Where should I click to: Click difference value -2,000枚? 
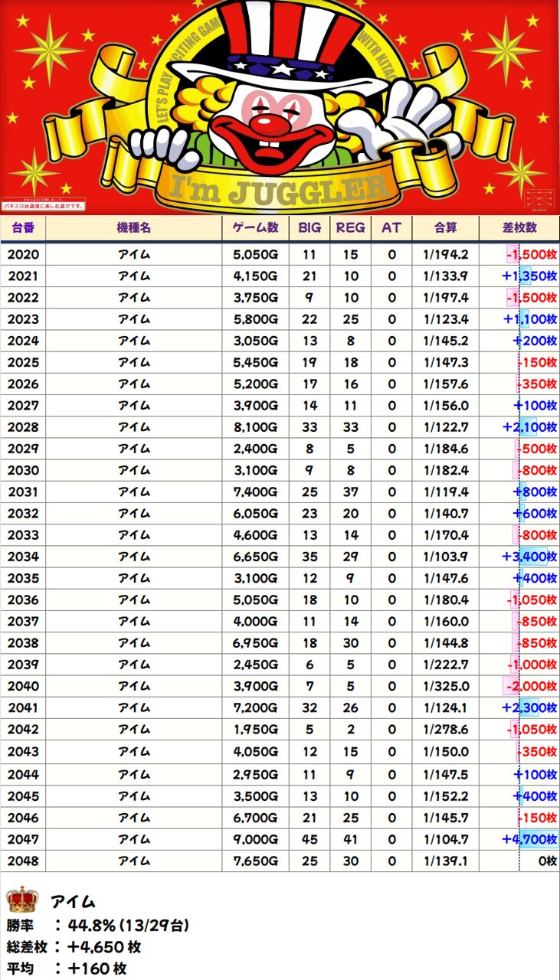pyautogui.click(x=532, y=687)
